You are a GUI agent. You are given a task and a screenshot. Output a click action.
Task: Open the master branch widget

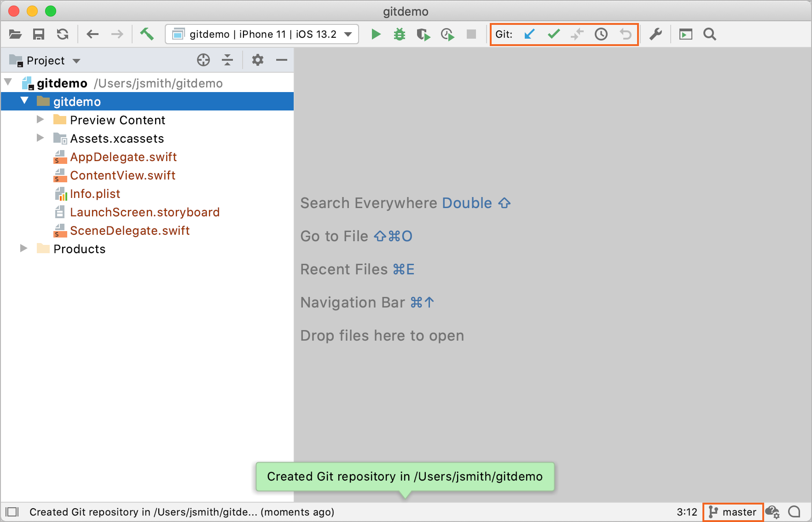(733, 512)
